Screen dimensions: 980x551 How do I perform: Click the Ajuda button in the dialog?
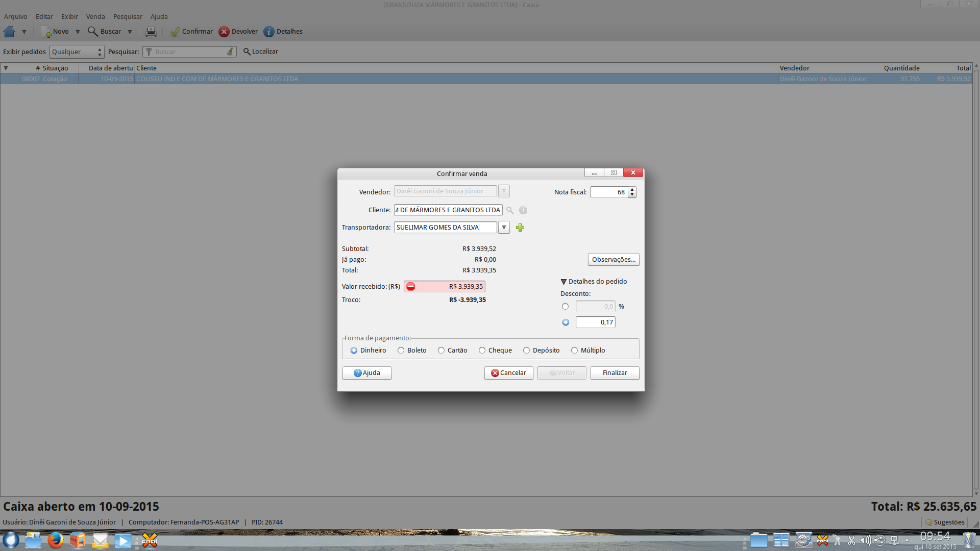pos(366,373)
